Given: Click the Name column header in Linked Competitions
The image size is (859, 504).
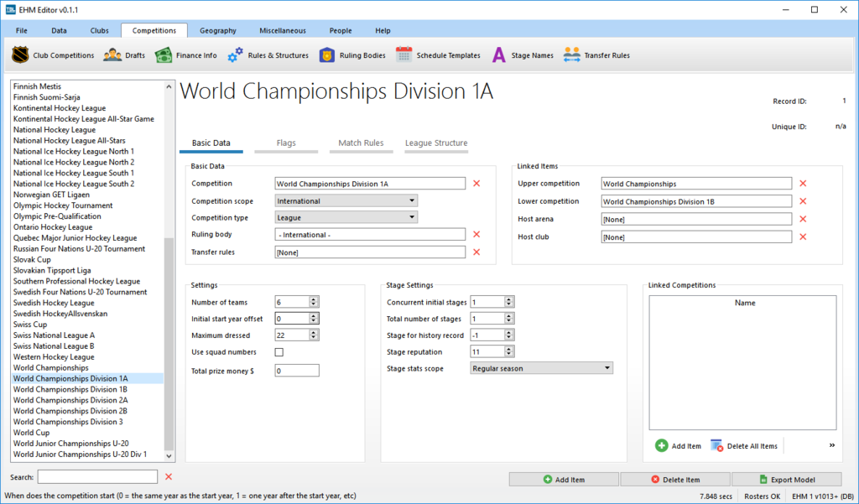Looking at the screenshot, I should [745, 303].
